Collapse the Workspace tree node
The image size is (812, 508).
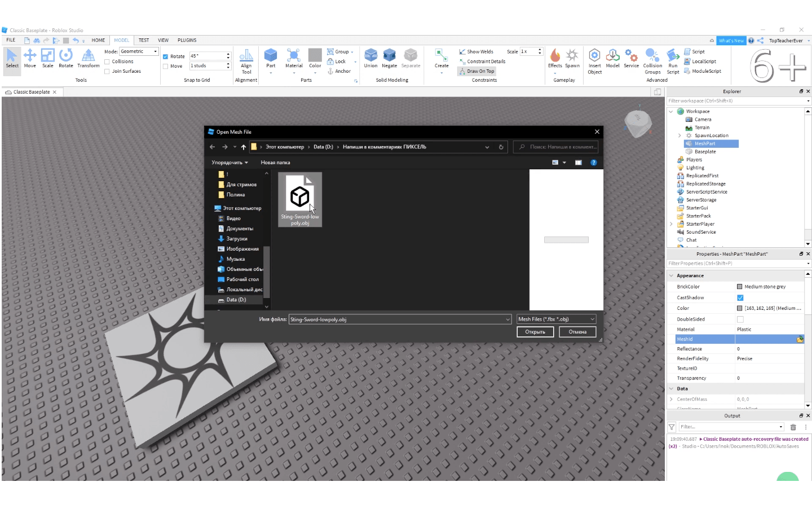pyautogui.click(x=671, y=111)
